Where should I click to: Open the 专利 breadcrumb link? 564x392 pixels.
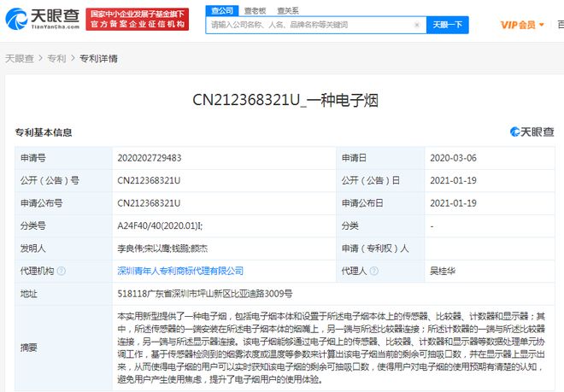click(x=56, y=59)
